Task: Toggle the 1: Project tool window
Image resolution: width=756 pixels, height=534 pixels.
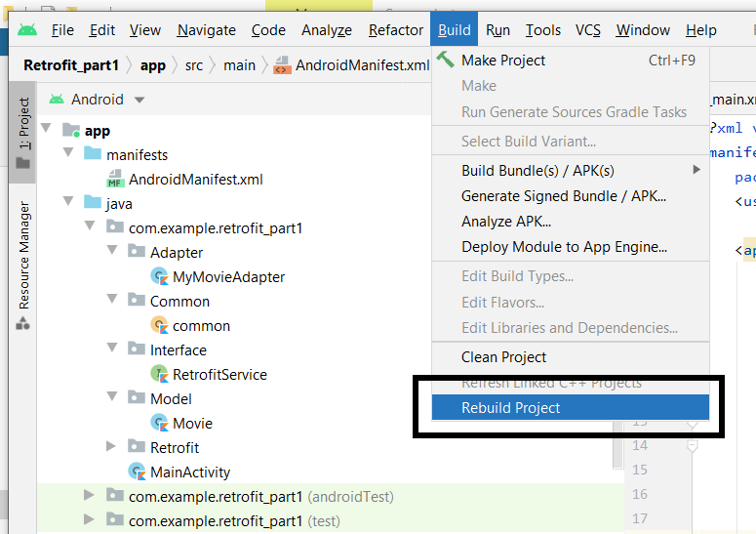Action: 23,132
